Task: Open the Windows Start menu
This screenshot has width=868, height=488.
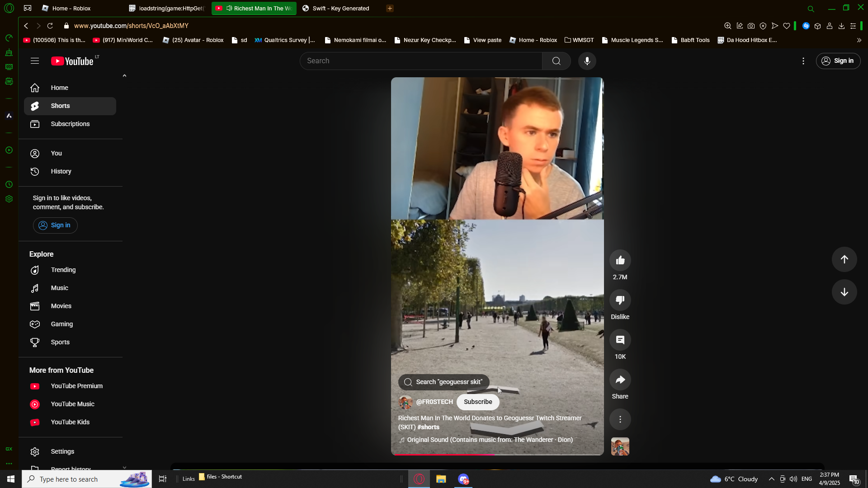Action: (11, 479)
